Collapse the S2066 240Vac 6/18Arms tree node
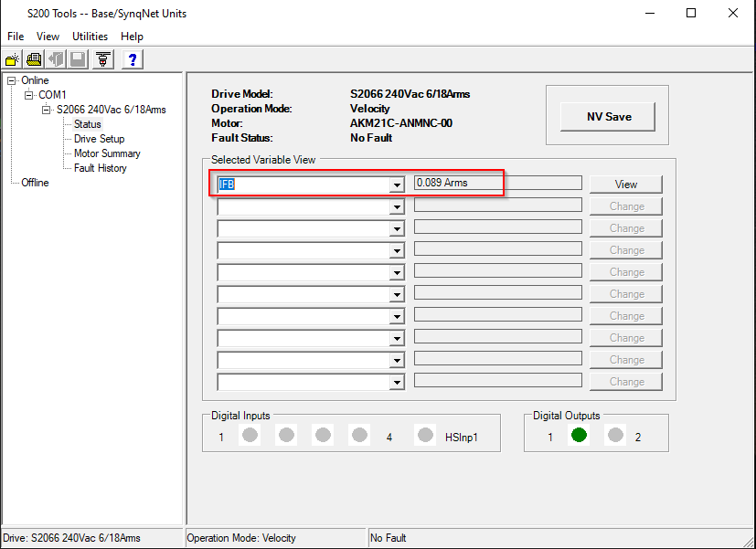This screenshot has width=756, height=549. (x=47, y=110)
